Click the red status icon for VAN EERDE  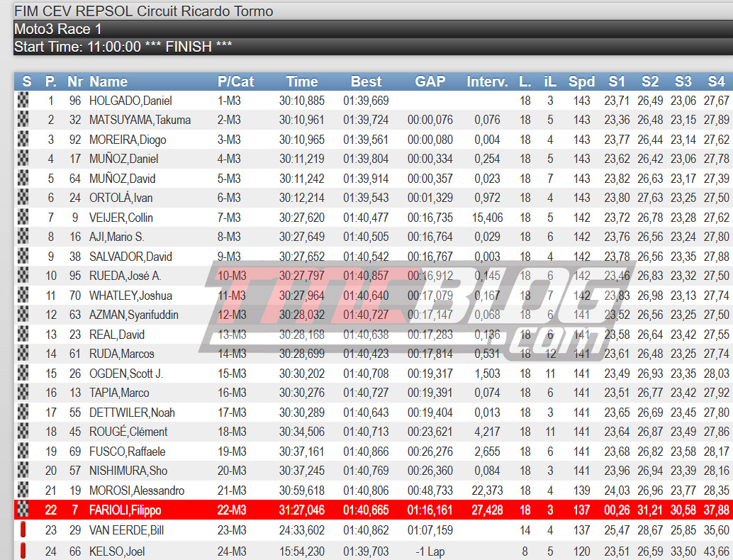click(23, 530)
